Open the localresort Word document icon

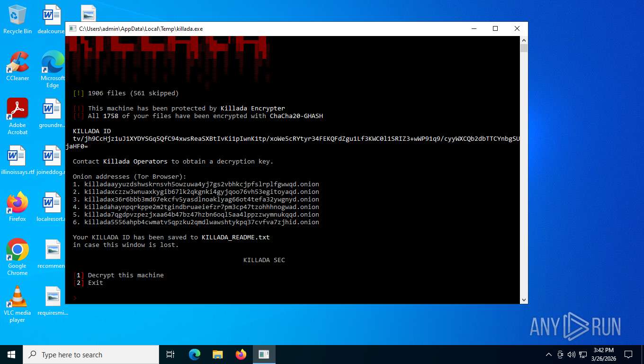(x=51, y=207)
